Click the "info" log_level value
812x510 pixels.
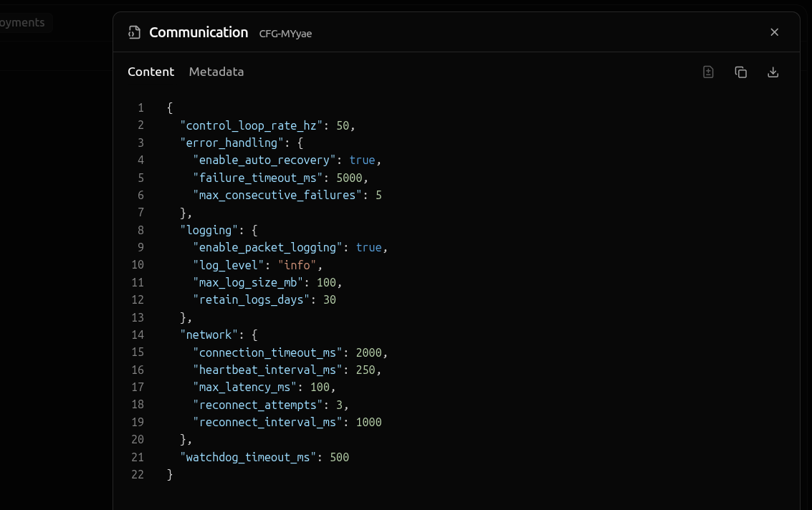click(x=297, y=265)
